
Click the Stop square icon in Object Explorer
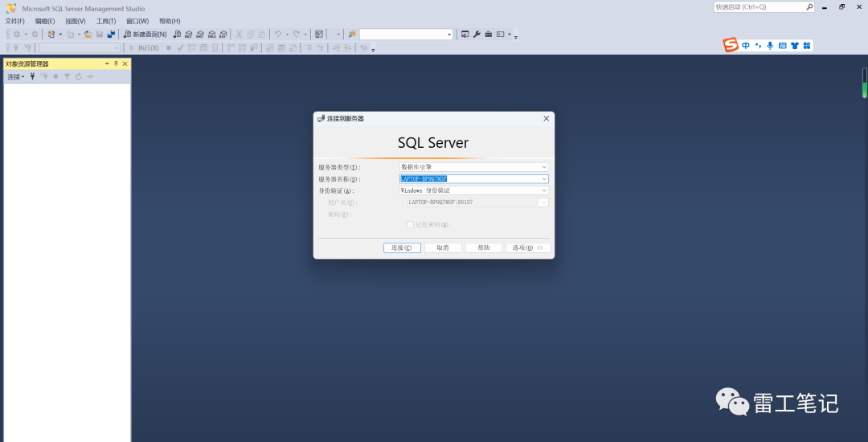tap(55, 76)
